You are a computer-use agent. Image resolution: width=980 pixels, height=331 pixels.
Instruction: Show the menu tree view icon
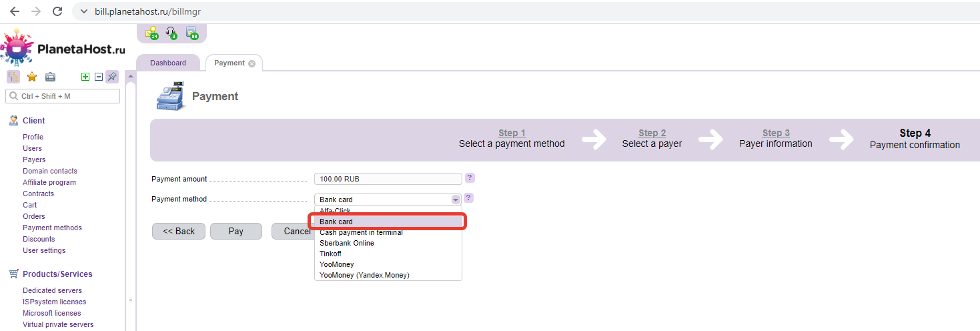(13, 77)
